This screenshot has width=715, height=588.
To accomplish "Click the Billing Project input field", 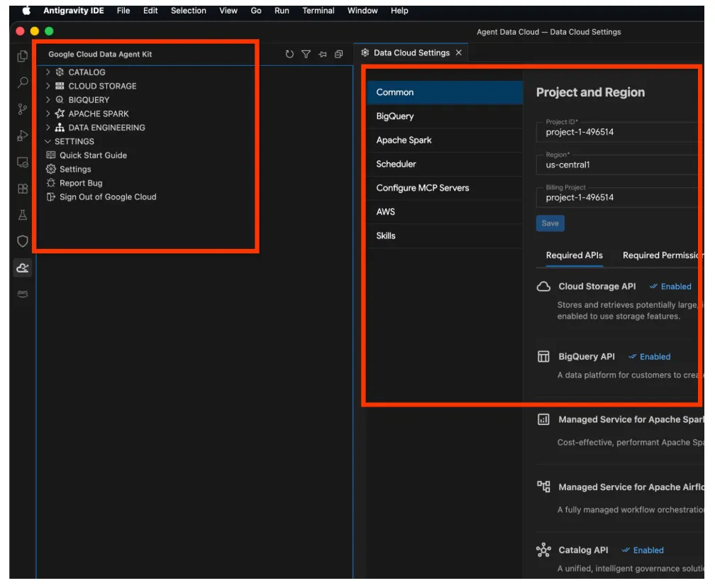I will 620,197.
